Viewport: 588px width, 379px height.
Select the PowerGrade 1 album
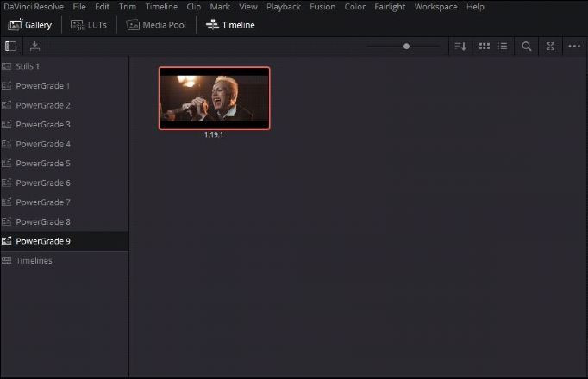pos(65,86)
